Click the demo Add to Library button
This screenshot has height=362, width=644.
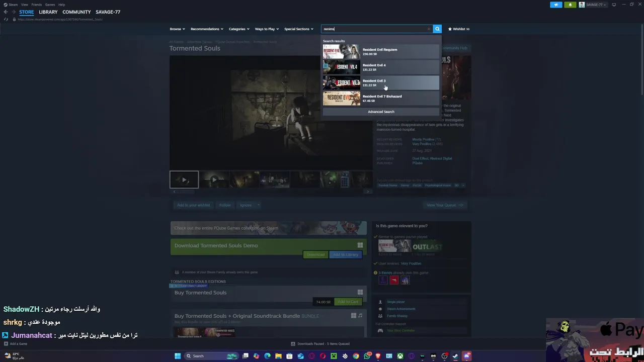click(x=345, y=254)
